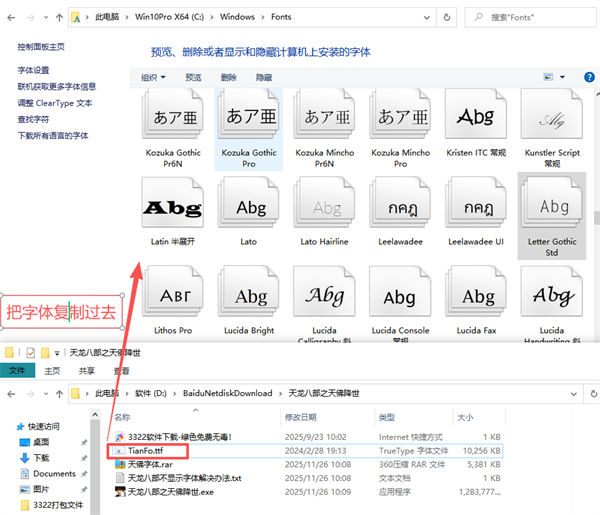Select the Kozuka Gothic Pro font
The image size is (600, 515).
249,129
